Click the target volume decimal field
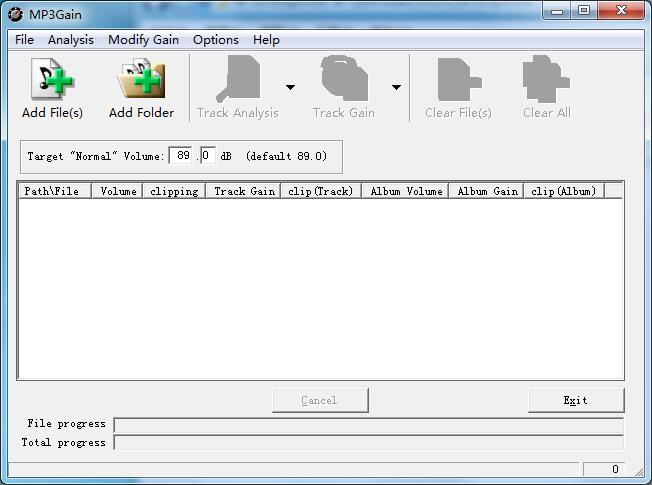The image size is (652, 485). tap(207, 156)
